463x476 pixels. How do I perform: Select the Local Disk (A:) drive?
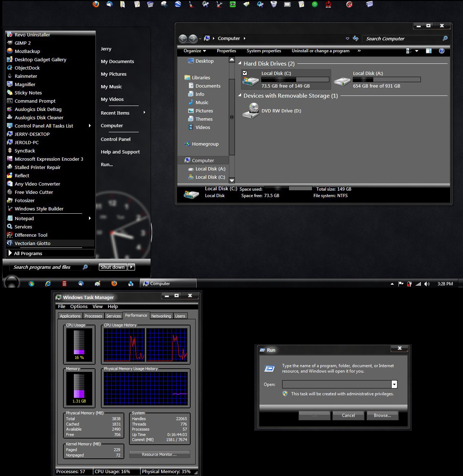tap(377, 80)
